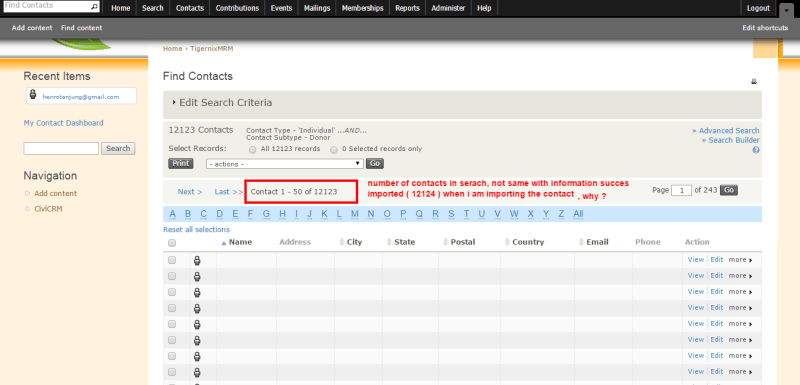Open the Mailings menu
Screen dimensions: 800x385
[x=317, y=8]
